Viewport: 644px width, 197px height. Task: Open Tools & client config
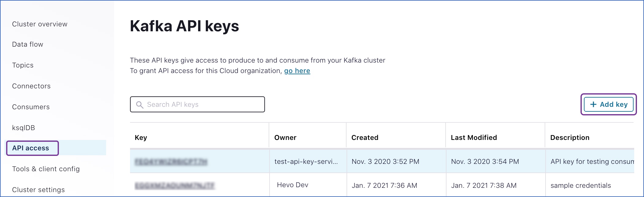point(46,169)
